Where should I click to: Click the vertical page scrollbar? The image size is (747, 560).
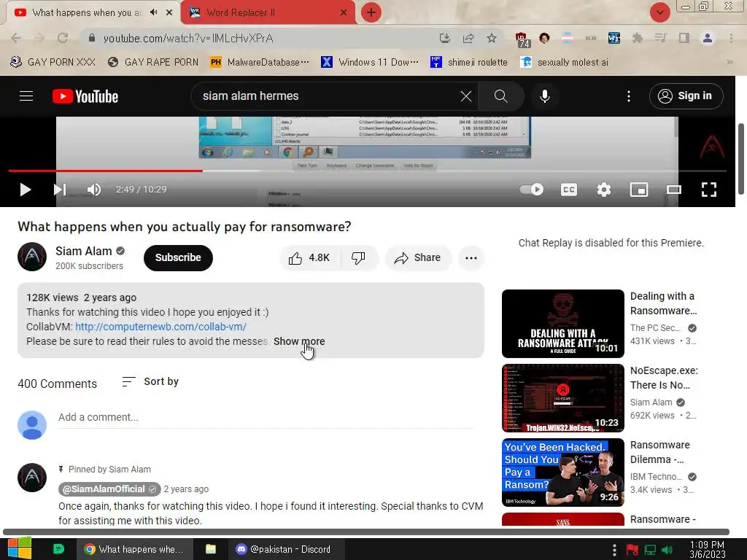click(x=741, y=158)
